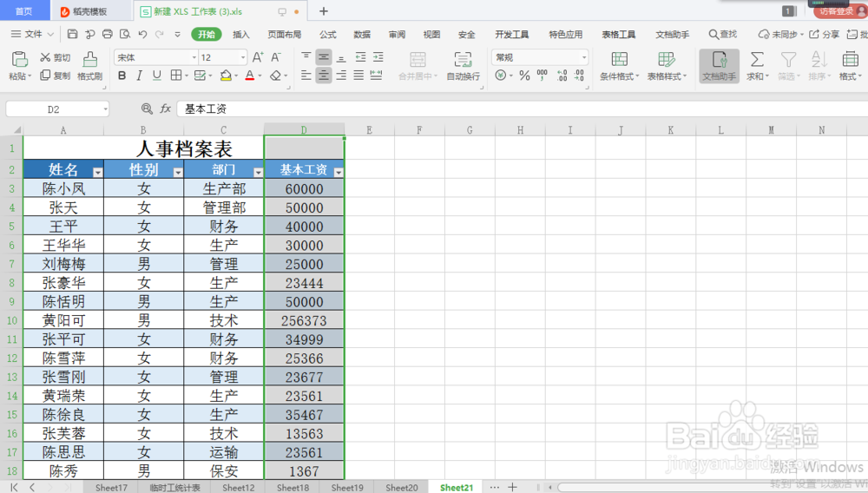Click Merge and Center (合并居中) button
Screen dimensions: 868x493
(418, 66)
